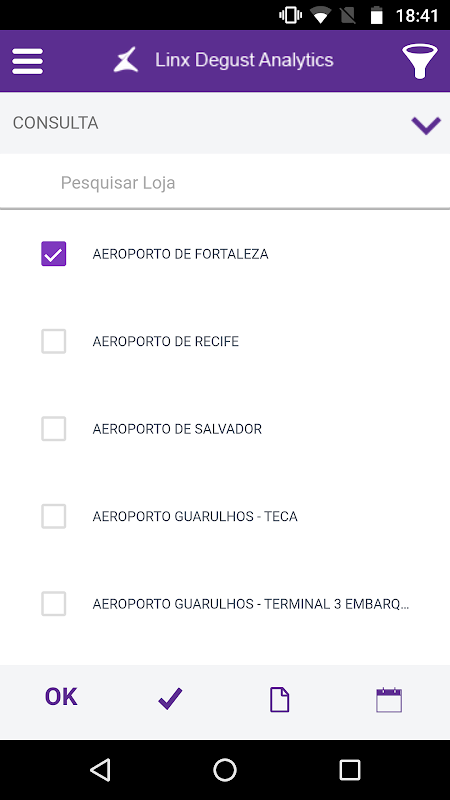
Task: Tap the blank document icon
Action: tap(279, 699)
